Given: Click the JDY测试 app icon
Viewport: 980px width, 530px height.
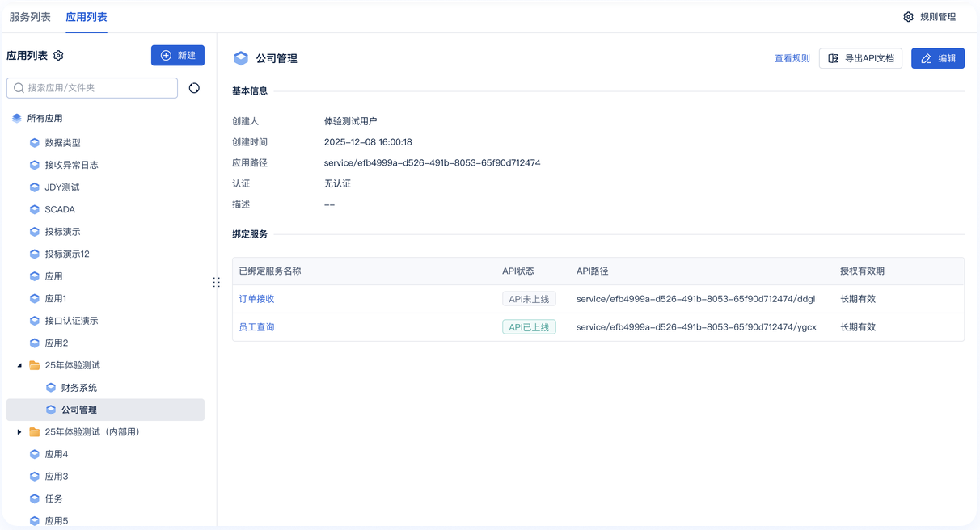Looking at the screenshot, I should pos(35,187).
